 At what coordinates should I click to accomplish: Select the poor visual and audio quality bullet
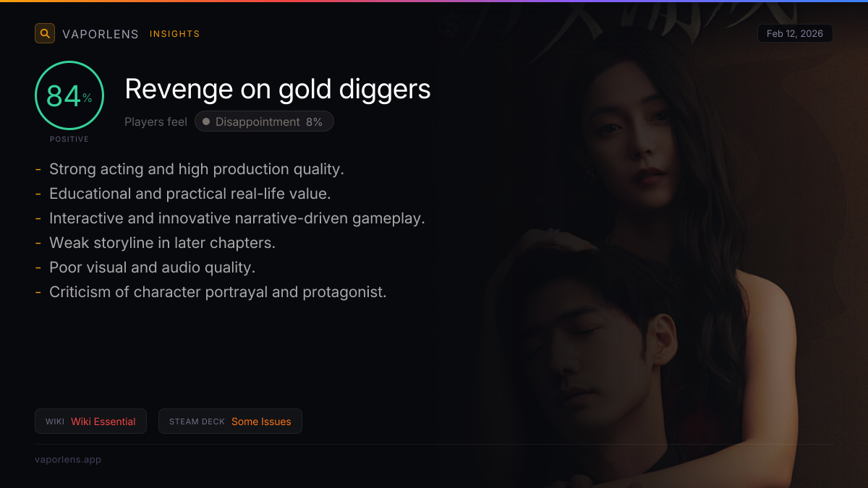[145, 267]
